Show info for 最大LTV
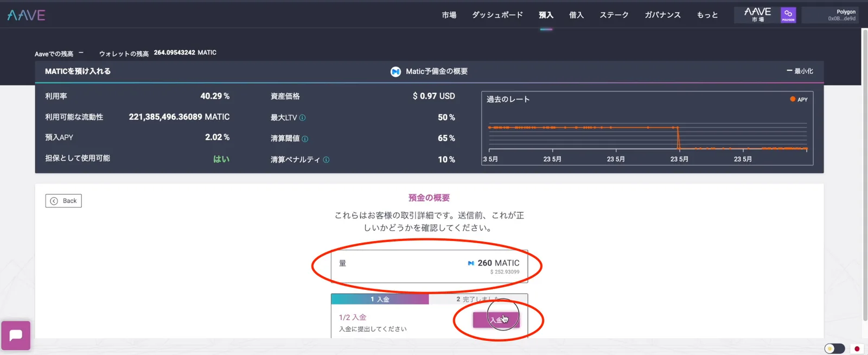Viewport: 868px width, 355px height. [302, 118]
